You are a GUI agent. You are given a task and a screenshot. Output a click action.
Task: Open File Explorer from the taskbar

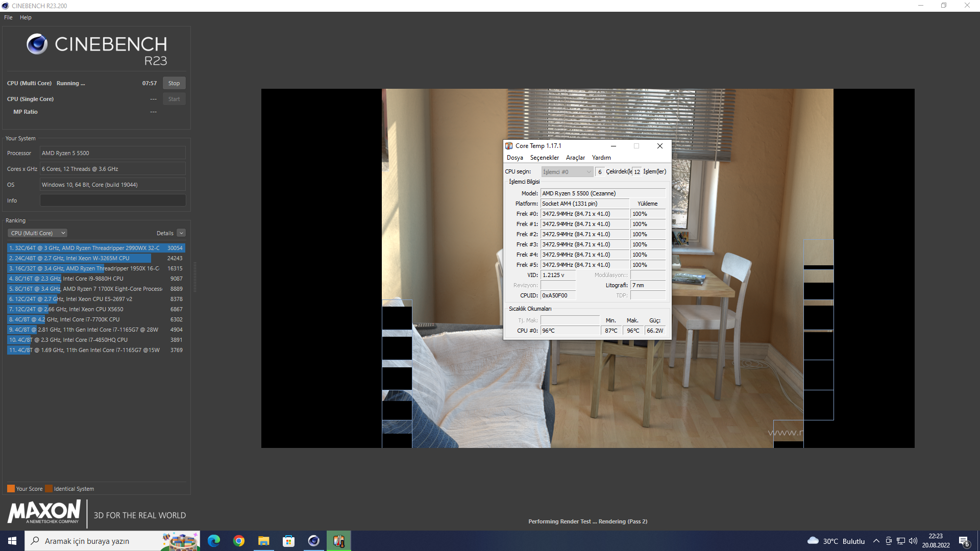264,541
